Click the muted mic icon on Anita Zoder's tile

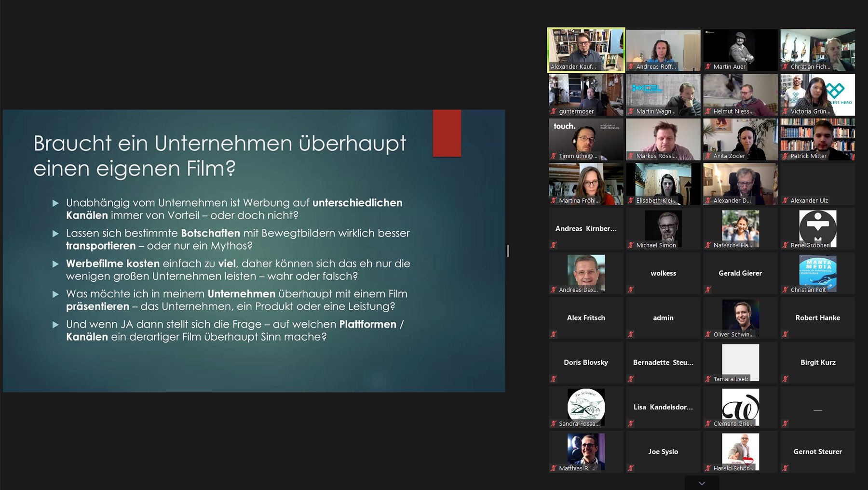click(x=708, y=156)
